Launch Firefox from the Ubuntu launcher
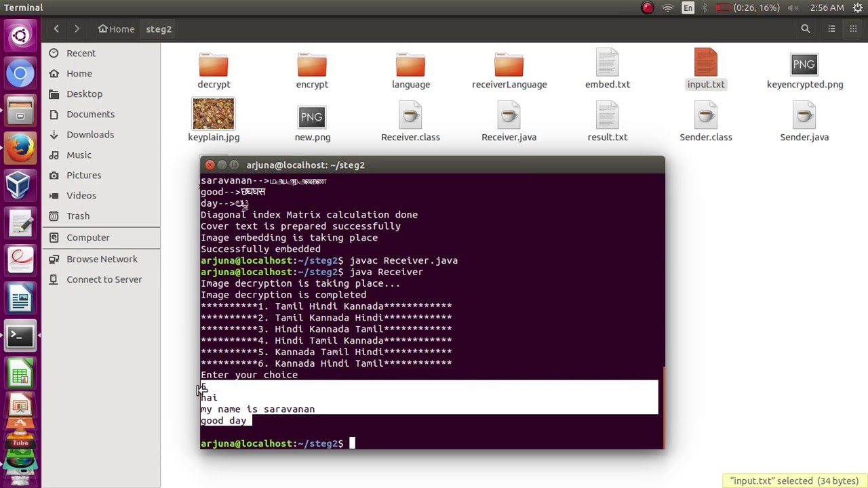Screen dimensions: 868x488 click(20, 148)
